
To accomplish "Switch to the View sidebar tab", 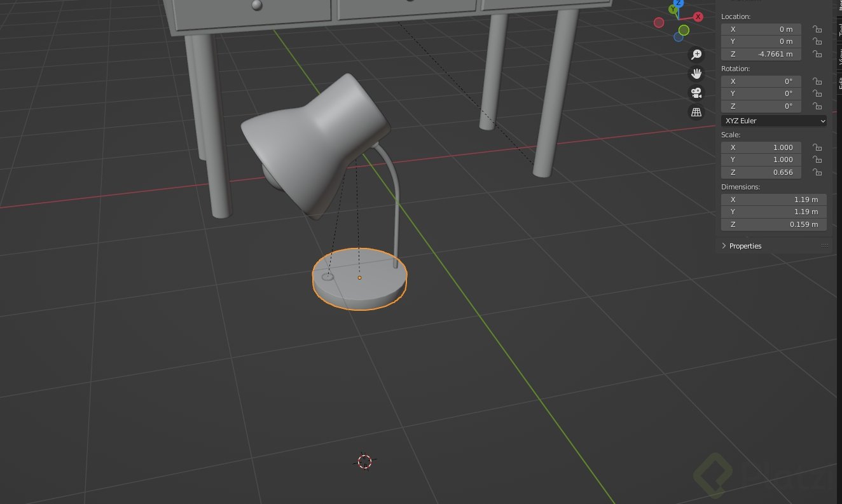I will tap(839, 57).
